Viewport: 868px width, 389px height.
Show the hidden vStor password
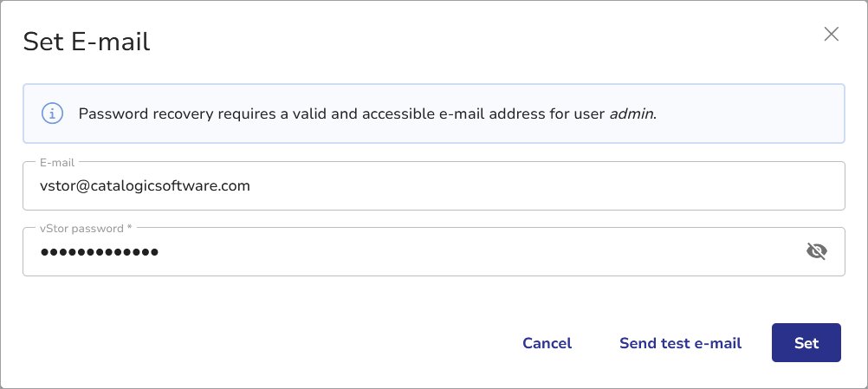point(815,251)
